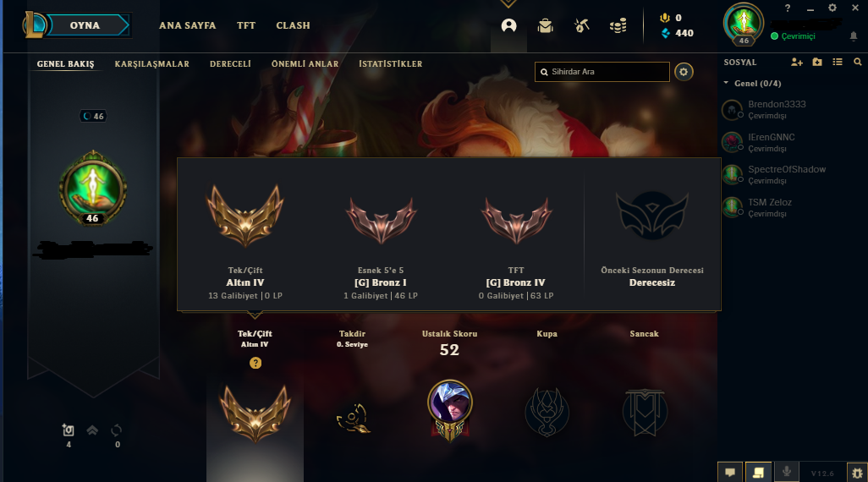
Task: Open the notifications bell
Action: pyautogui.click(x=853, y=36)
